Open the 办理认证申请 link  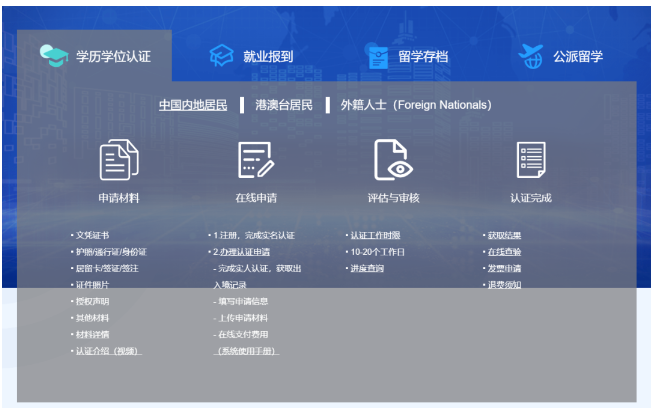(245, 252)
